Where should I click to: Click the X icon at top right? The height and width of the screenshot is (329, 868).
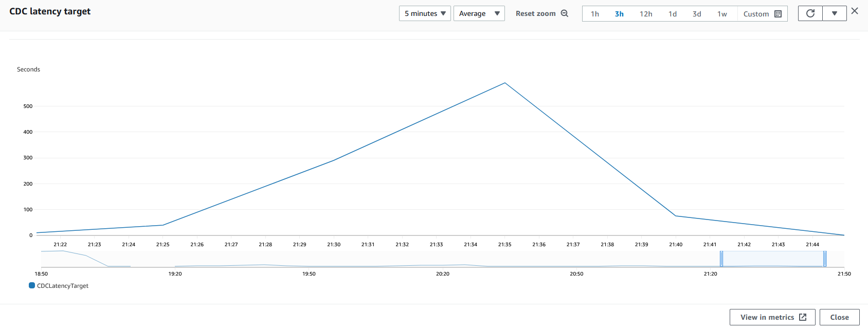855,11
